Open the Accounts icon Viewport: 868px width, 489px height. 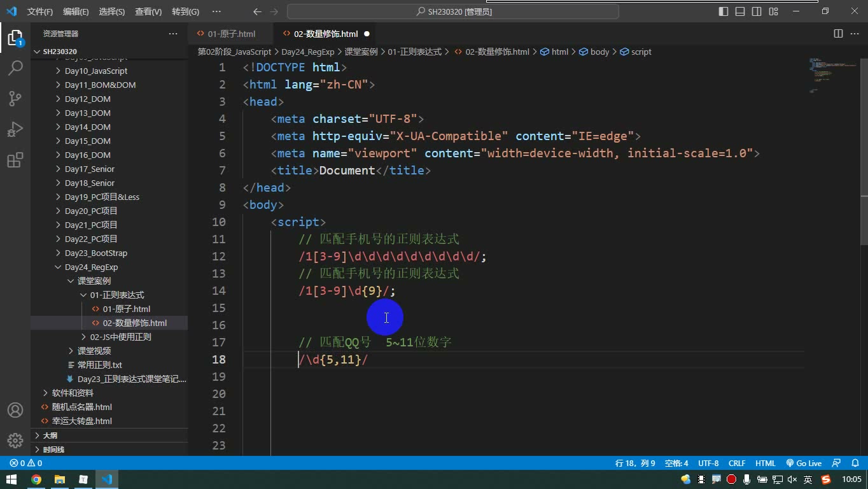click(x=15, y=410)
